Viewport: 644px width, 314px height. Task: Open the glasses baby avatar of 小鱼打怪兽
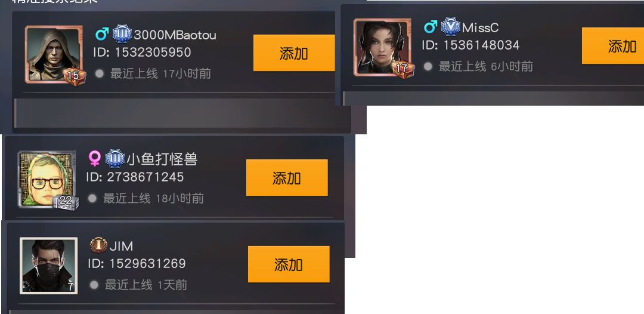pyautogui.click(x=47, y=178)
